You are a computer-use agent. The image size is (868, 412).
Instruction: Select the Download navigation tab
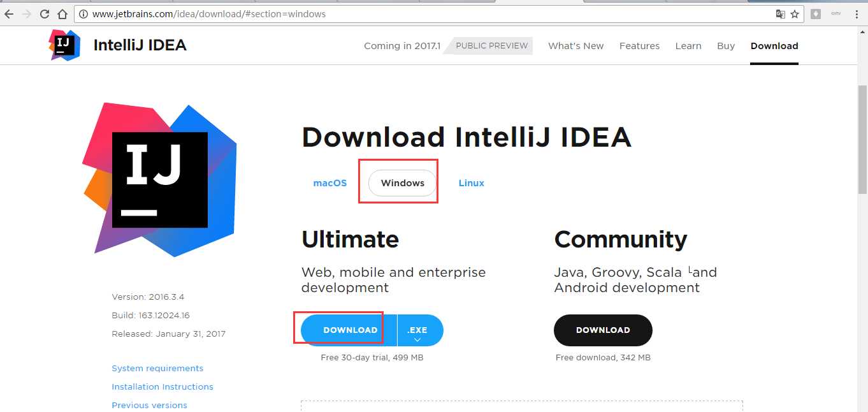point(774,46)
